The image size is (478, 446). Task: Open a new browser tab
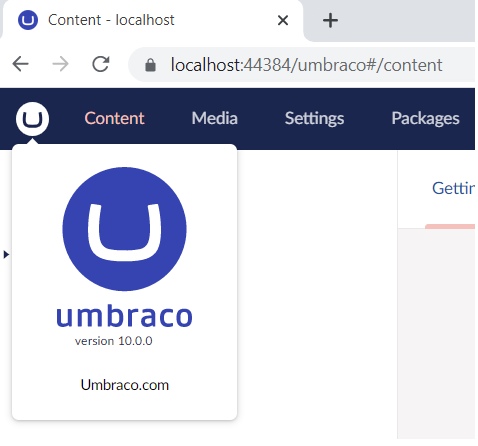[330, 20]
